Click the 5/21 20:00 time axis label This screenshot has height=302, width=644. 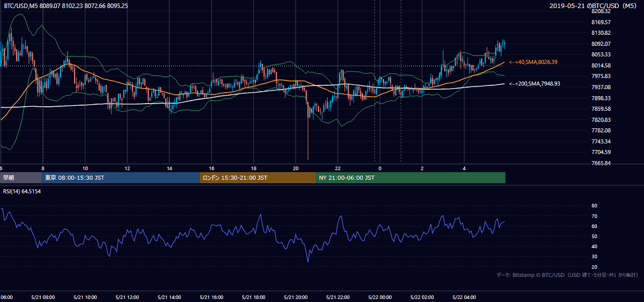[x=296, y=297]
